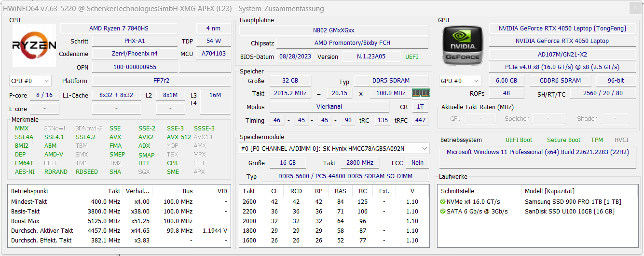644x256 pixels.
Task: Select the P-core 8 / 16 value
Action: [x=44, y=95]
